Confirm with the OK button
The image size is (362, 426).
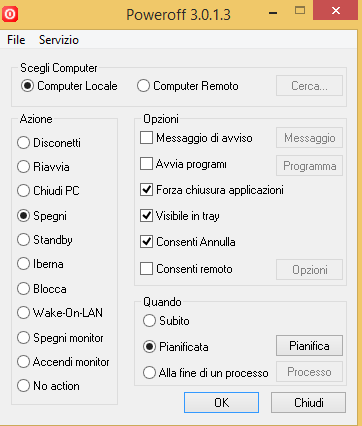[x=221, y=403]
